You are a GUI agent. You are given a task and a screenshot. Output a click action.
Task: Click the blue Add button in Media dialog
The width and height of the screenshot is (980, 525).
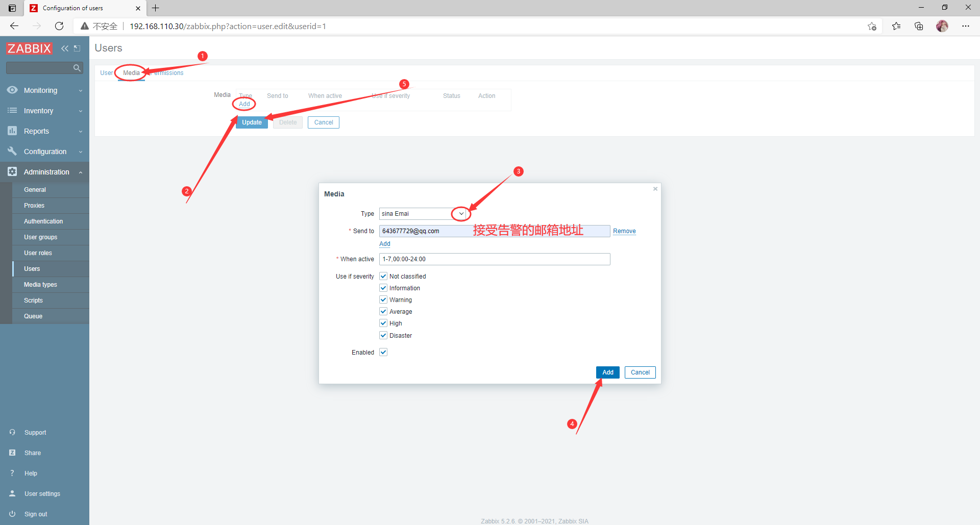pos(607,372)
